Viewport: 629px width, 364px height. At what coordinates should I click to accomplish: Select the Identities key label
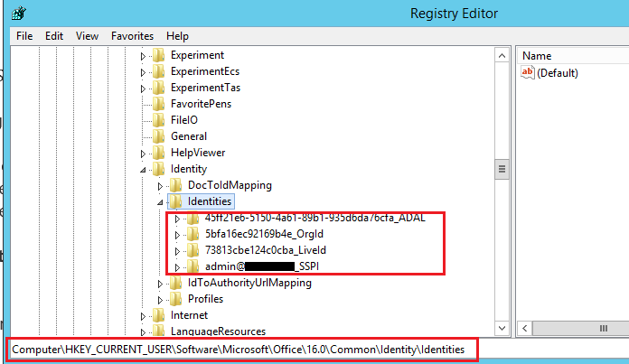[x=210, y=201]
